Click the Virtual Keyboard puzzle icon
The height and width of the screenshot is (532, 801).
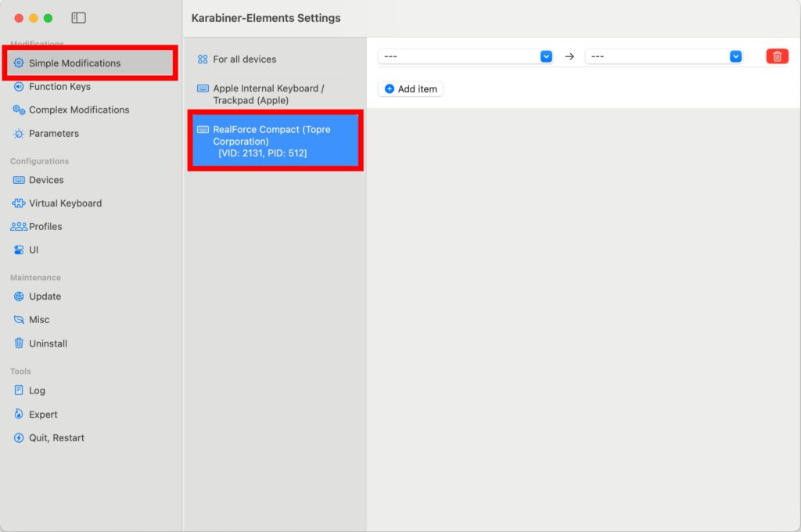[20, 203]
